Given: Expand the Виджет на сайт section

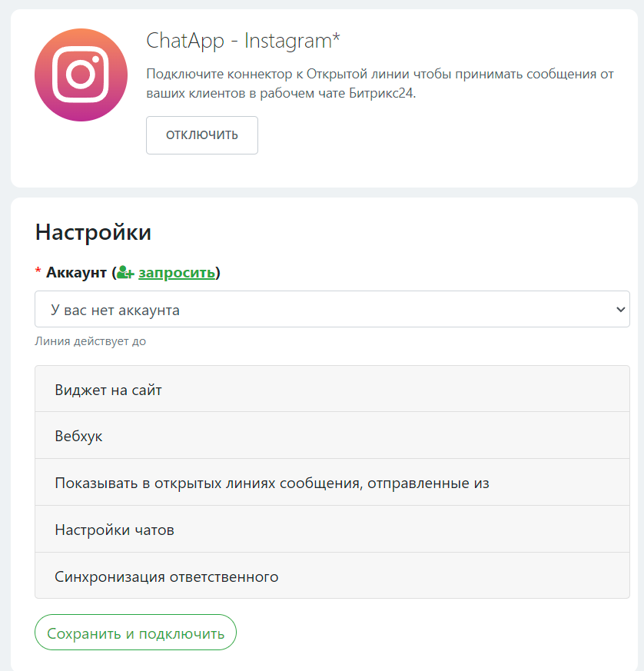Looking at the screenshot, I should [x=332, y=389].
